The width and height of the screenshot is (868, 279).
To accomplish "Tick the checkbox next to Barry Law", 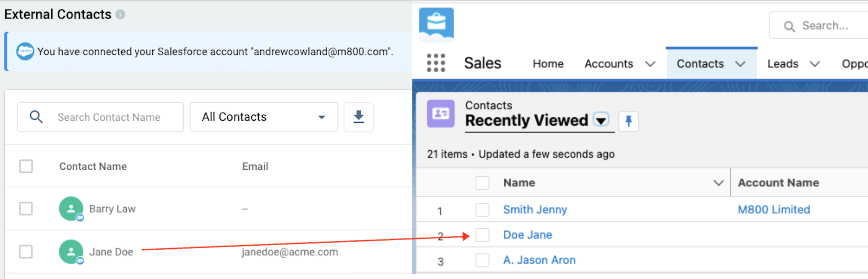I will tap(26, 209).
